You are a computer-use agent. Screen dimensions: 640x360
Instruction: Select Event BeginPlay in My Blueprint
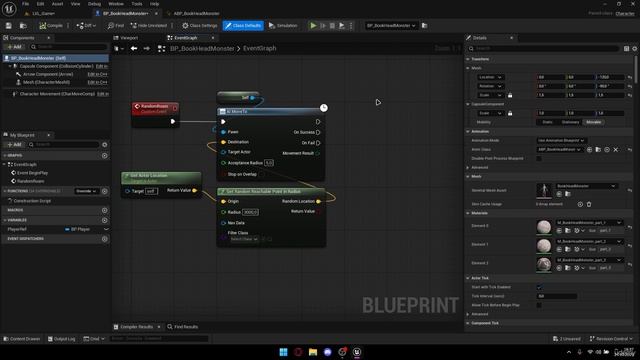[x=32, y=173]
